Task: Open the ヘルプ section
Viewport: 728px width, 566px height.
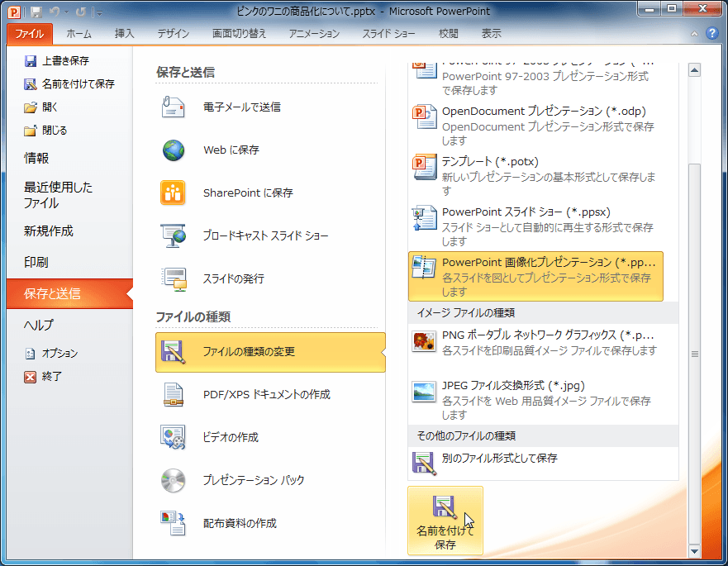Action: coord(39,325)
